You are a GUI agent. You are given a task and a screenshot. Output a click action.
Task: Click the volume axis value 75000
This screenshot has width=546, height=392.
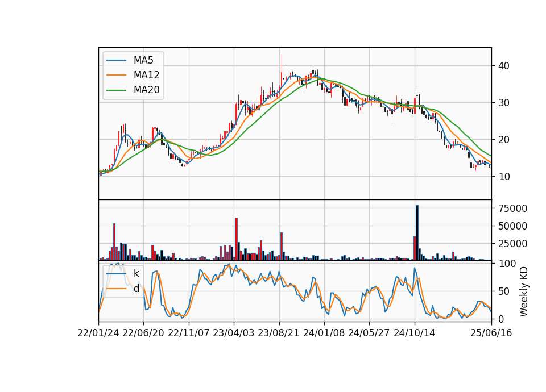click(x=513, y=208)
